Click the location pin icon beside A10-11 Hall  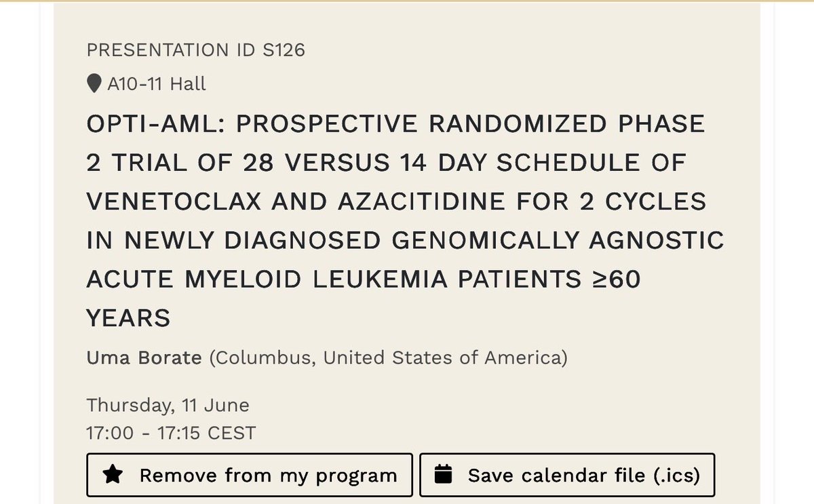95,84
